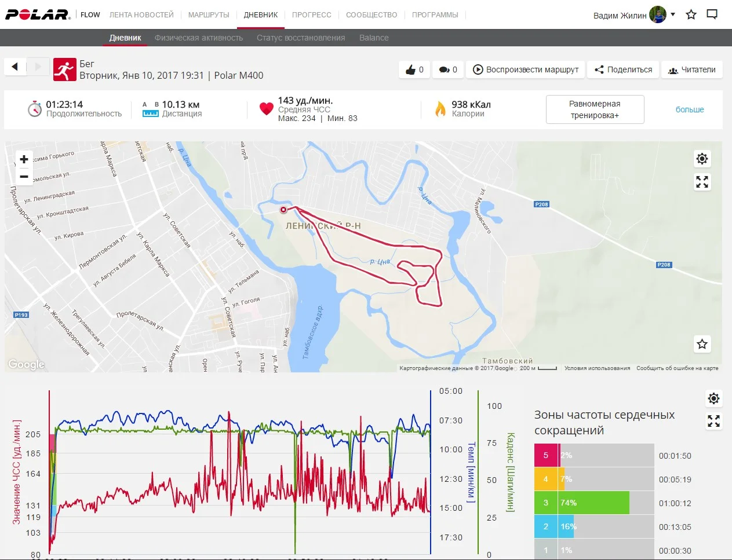The height and width of the screenshot is (560, 732).
Task: Open Читатели followers button
Action: pos(692,69)
